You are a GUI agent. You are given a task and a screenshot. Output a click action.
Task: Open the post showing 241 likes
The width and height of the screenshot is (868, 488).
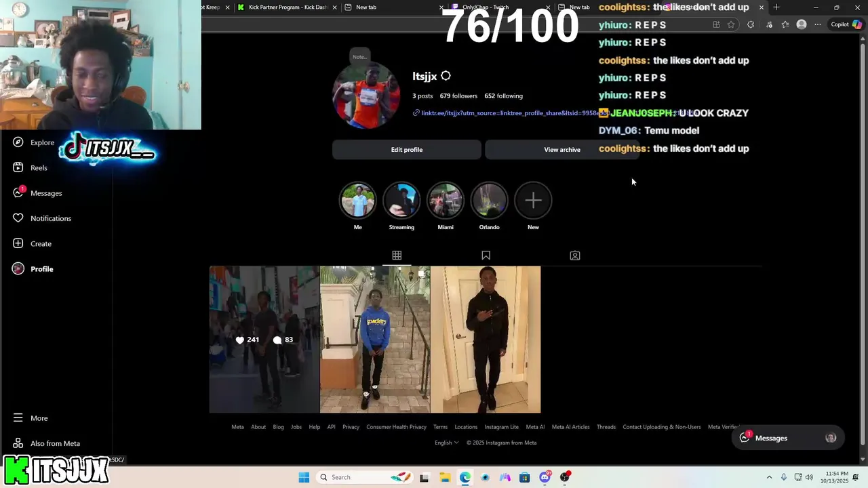click(264, 340)
